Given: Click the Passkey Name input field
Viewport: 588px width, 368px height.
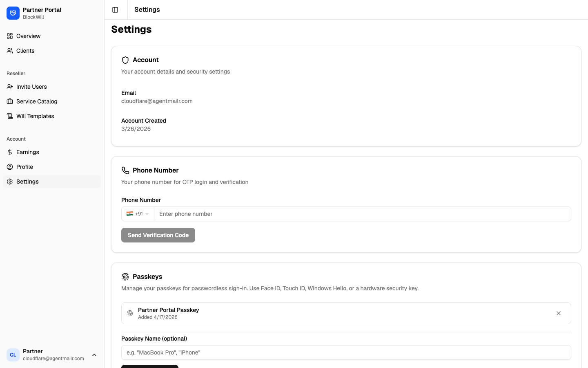Looking at the screenshot, I should (346, 352).
